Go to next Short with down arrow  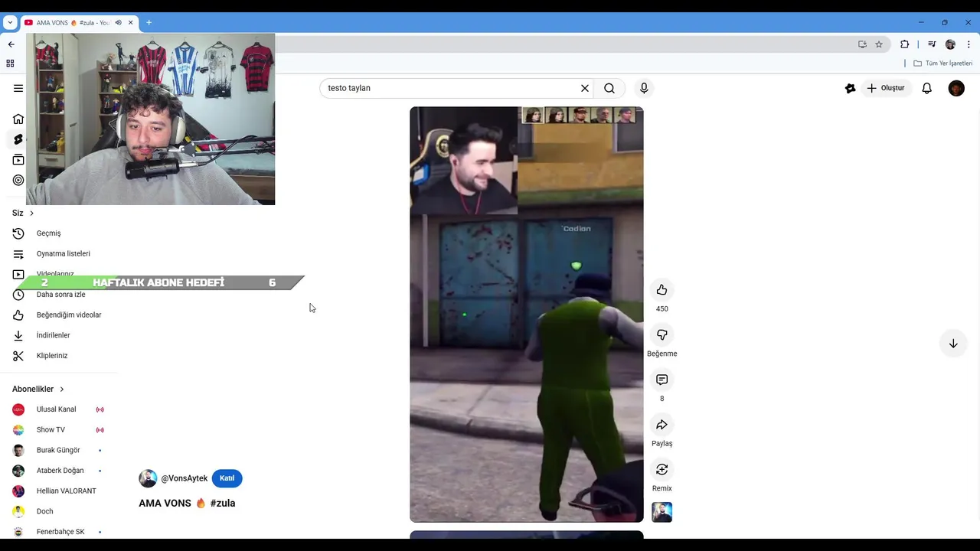coord(953,344)
